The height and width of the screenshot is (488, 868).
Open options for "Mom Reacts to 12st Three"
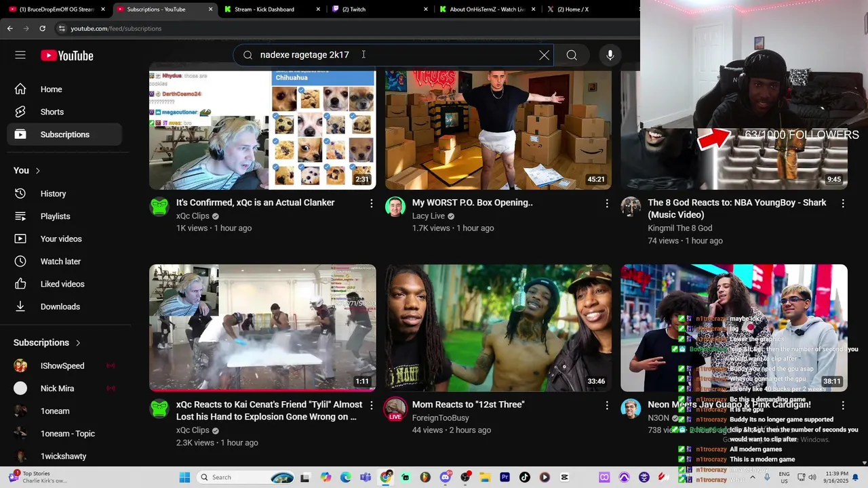click(x=607, y=405)
